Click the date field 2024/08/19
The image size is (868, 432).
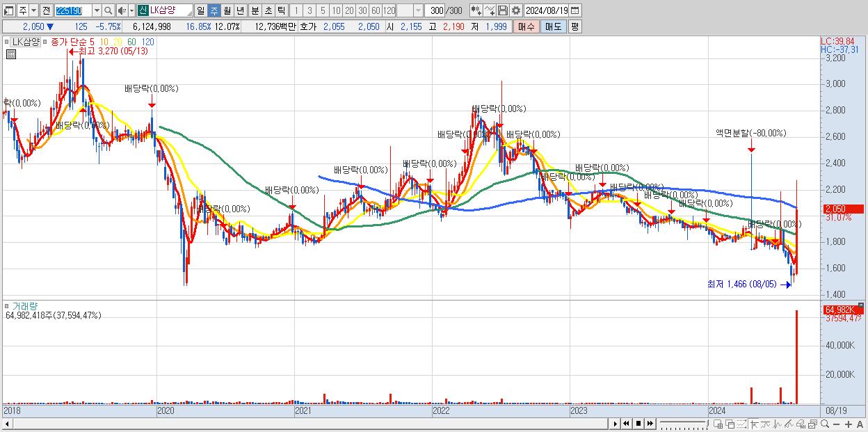point(546,10)
